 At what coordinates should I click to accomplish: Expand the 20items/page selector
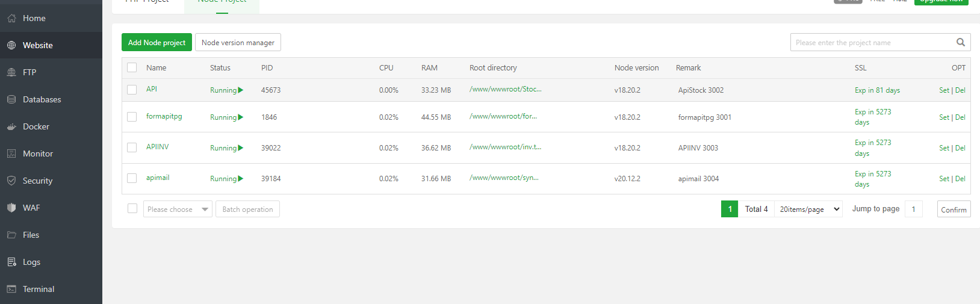tap(808, 209)
